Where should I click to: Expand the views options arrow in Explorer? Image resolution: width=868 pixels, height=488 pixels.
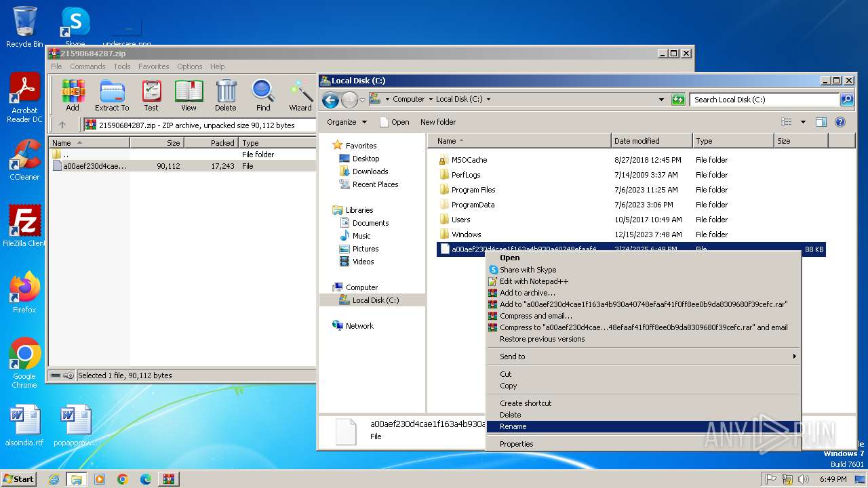coord(803,122)
